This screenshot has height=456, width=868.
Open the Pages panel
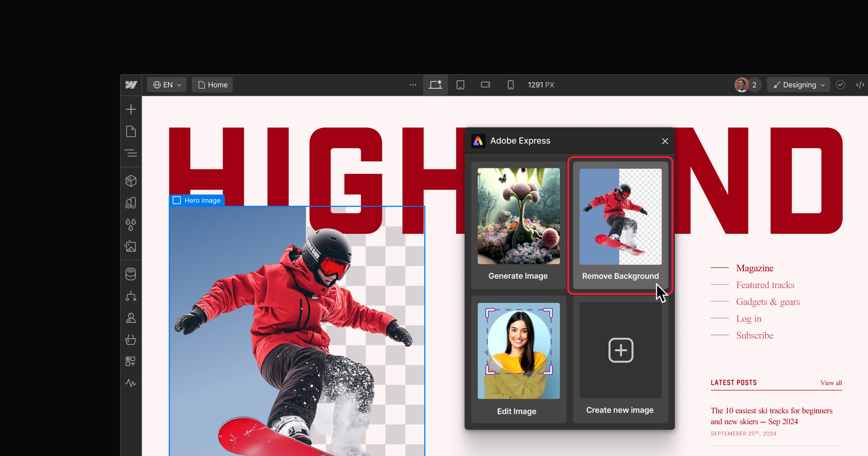tap(130, 131)
